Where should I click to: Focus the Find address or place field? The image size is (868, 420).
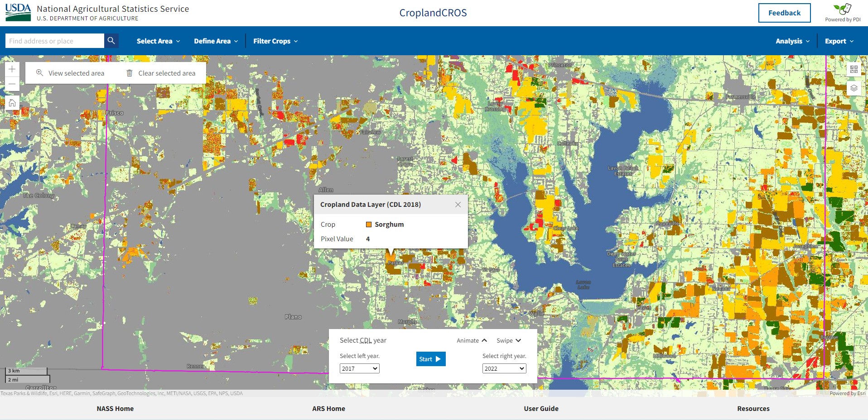click(x=55, y=41)
